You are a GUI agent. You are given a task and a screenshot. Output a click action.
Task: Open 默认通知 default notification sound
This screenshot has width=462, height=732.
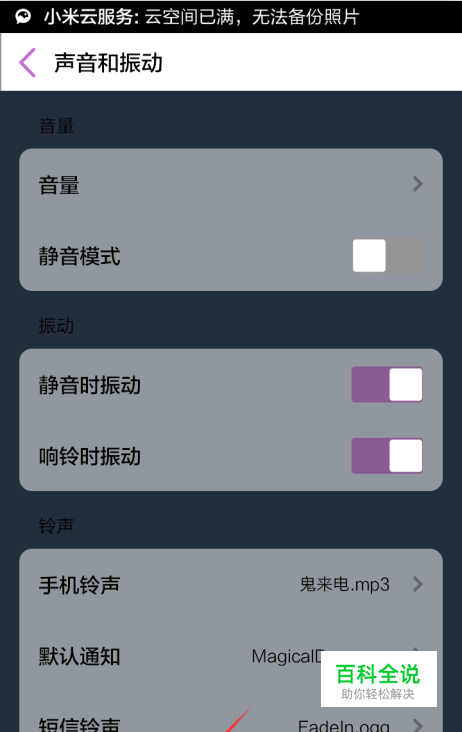(x=231, y=656)
